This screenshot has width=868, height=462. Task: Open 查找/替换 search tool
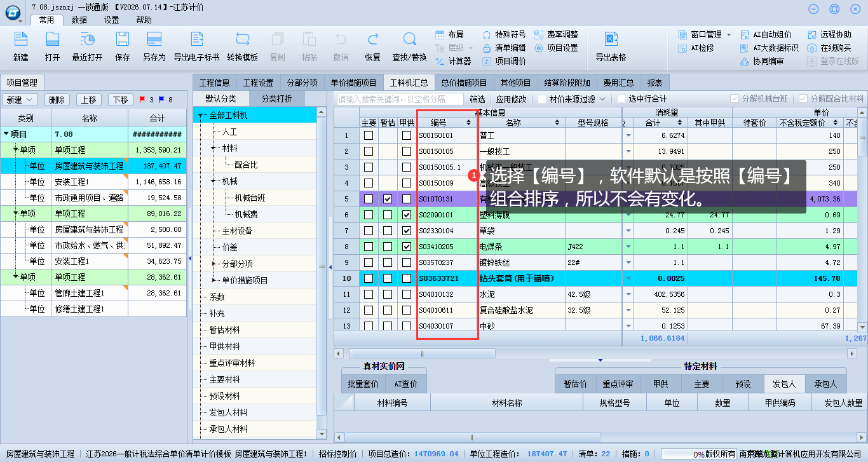click(x=409, y=46)
